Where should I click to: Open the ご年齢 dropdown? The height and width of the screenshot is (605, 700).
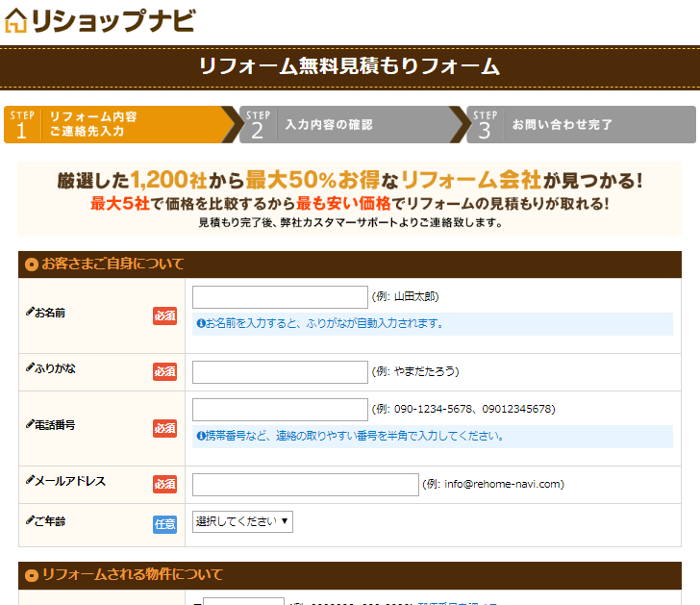click(243, 522)
